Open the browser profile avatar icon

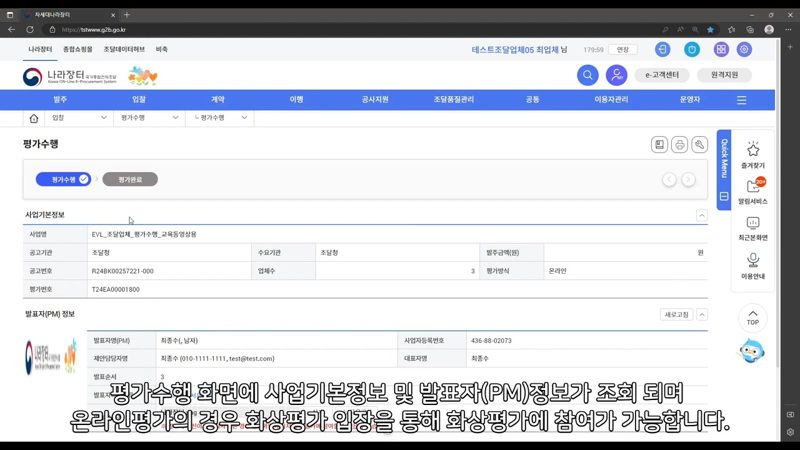[769, 30]
